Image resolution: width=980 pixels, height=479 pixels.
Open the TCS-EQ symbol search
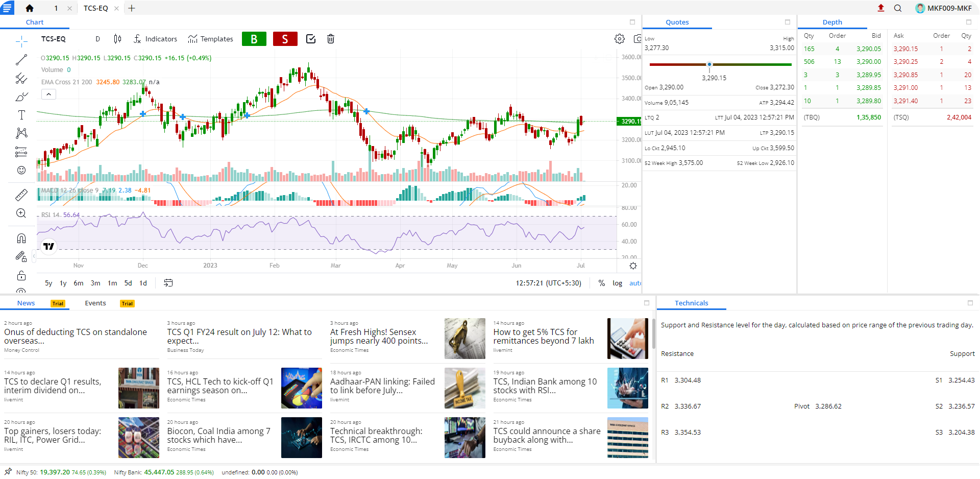[x=54, y=39]
